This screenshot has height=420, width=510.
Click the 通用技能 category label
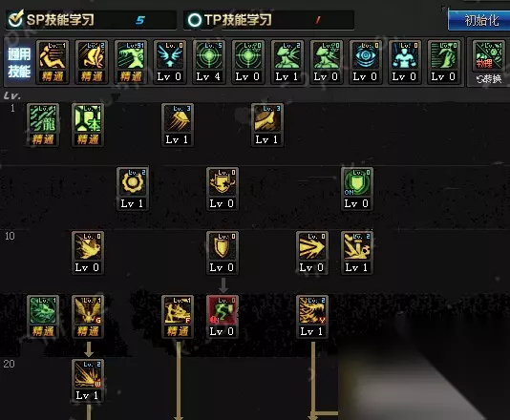tap(19, 62)
